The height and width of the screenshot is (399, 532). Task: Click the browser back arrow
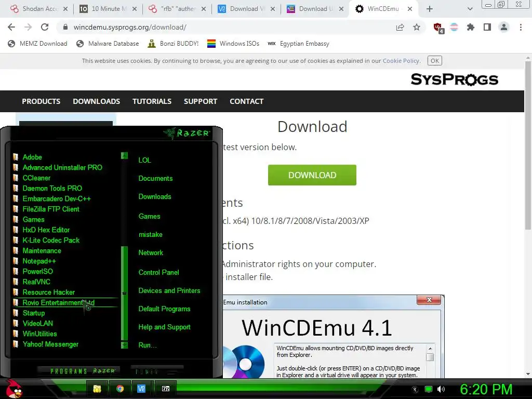pyautogui.click(x=11, y=27)
